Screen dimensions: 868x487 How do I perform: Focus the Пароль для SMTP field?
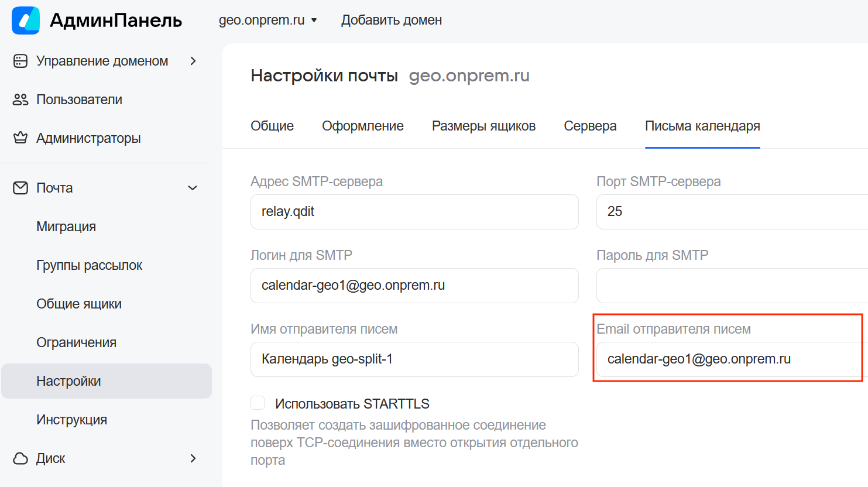732,286
